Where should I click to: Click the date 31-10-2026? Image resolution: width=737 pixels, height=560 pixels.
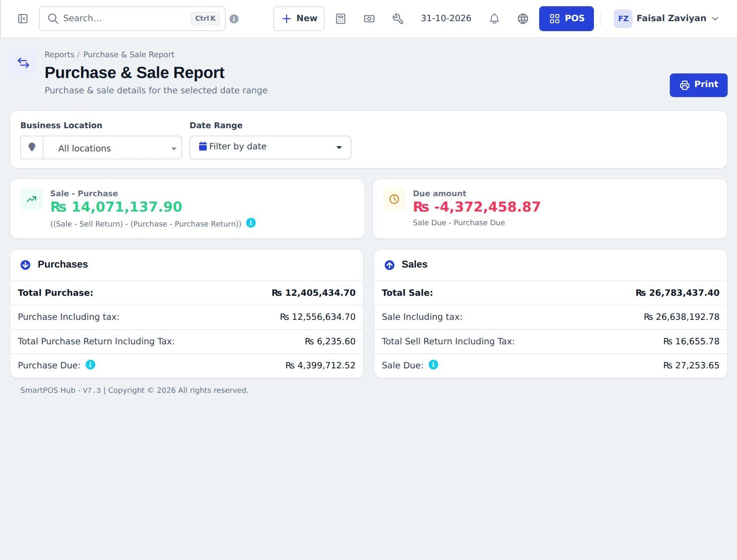click(446, 18)
